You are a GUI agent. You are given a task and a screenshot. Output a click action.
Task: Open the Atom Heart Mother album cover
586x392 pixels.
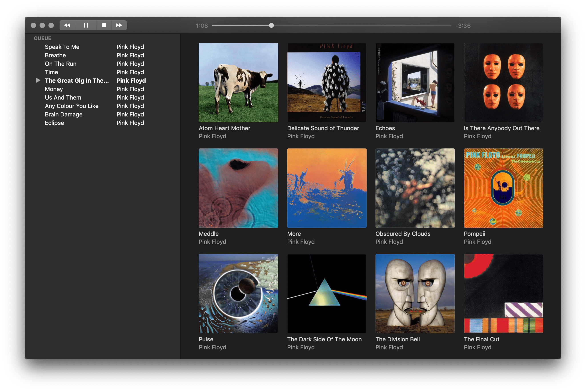click(x=238, y=82)
